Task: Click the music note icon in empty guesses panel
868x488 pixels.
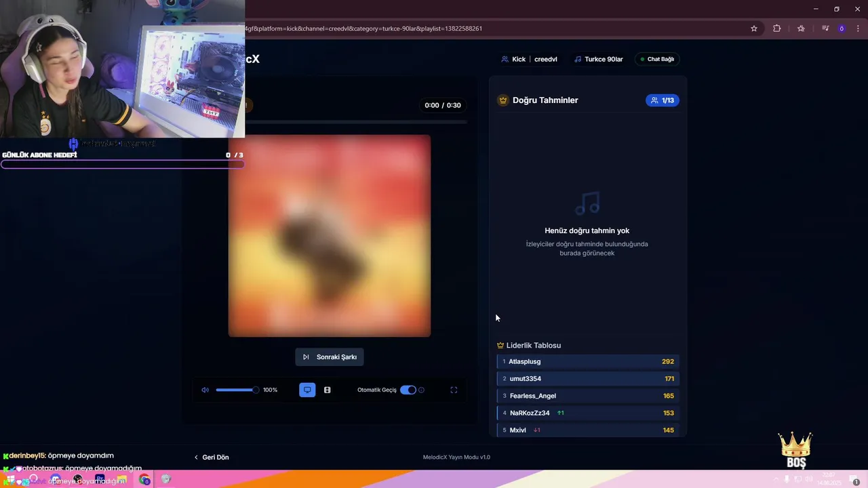Action: 587,203
